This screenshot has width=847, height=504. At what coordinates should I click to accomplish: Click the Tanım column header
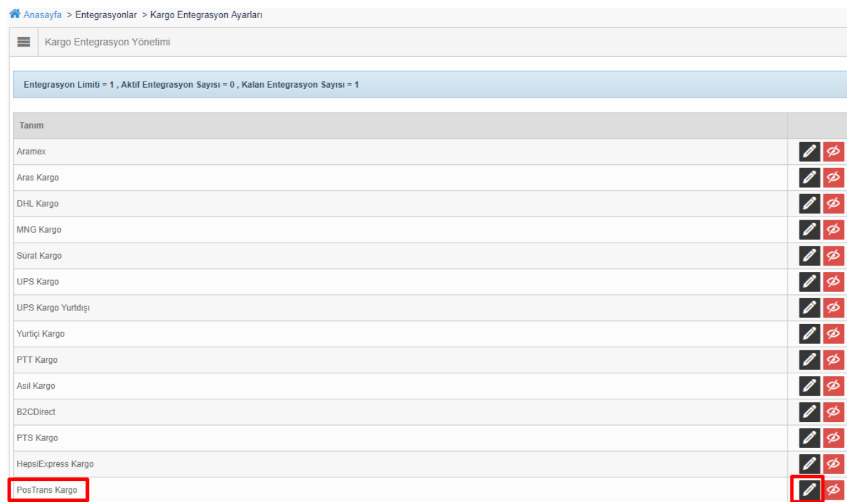click(x=32, y=126)
